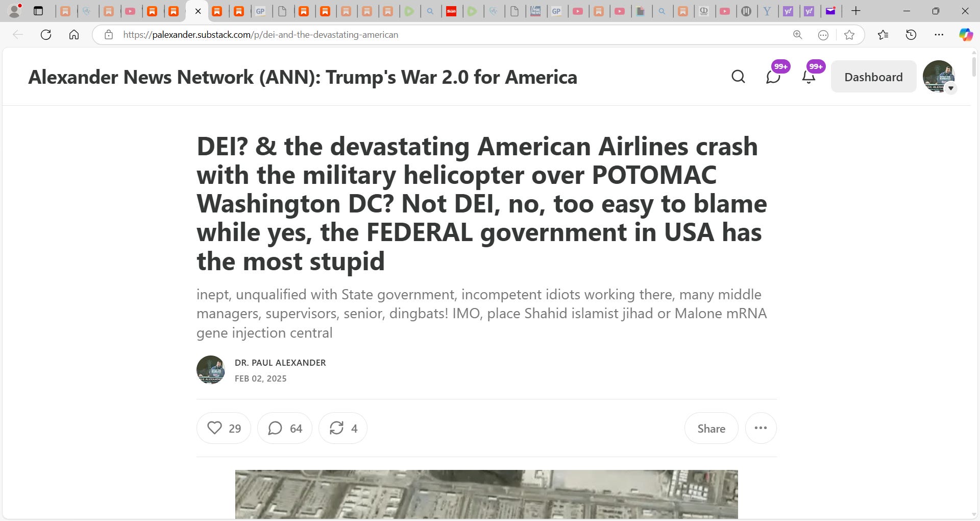Restack the post with 4 restacks

[343, 428]
